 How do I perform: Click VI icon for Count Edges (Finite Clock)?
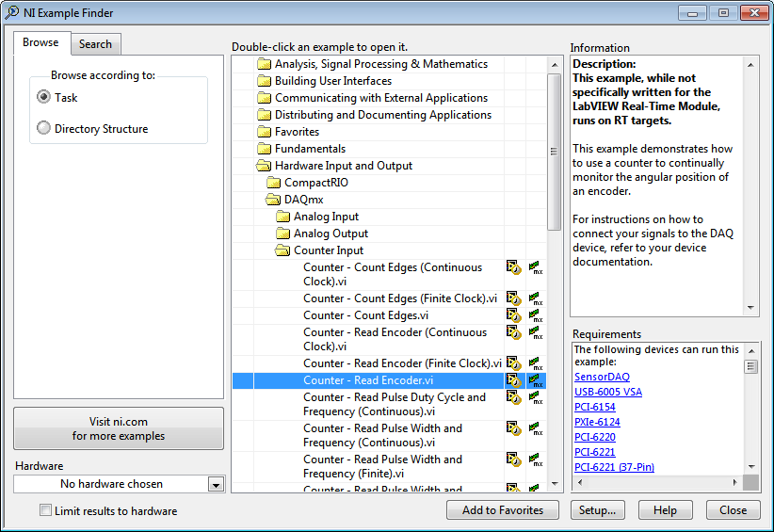click(x=513, y=298)
